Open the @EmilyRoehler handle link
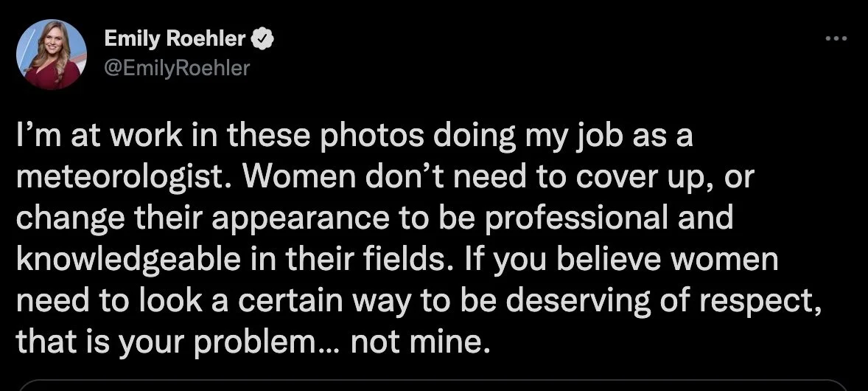The width and height of the screenshot is (868, 391). point(178,68)
